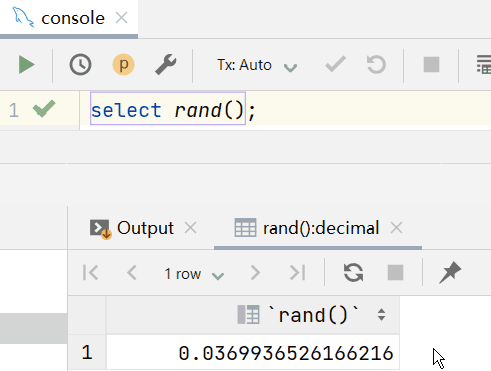Click the grid icon on the rand():decimal tab
This screenshot has width=491, height=371.
[x=245, y=228]
